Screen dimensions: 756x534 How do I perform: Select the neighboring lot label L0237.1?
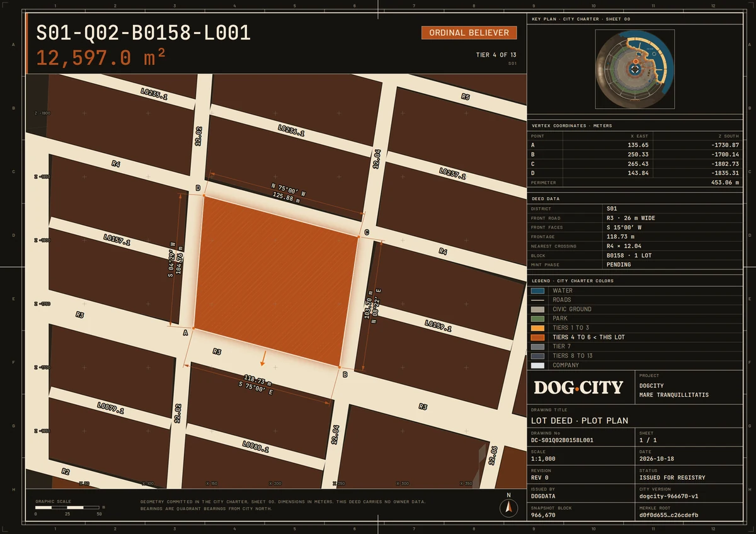click(452, 174)
